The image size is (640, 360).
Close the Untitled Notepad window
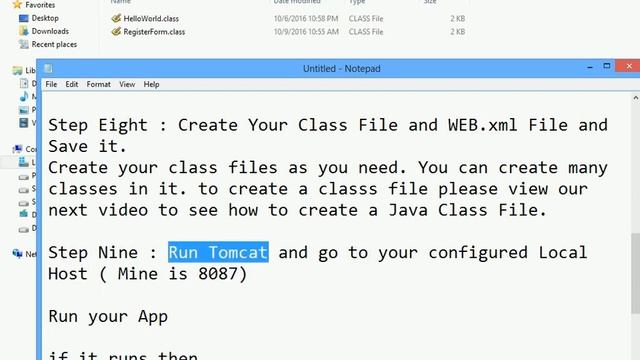coord(629,66)
